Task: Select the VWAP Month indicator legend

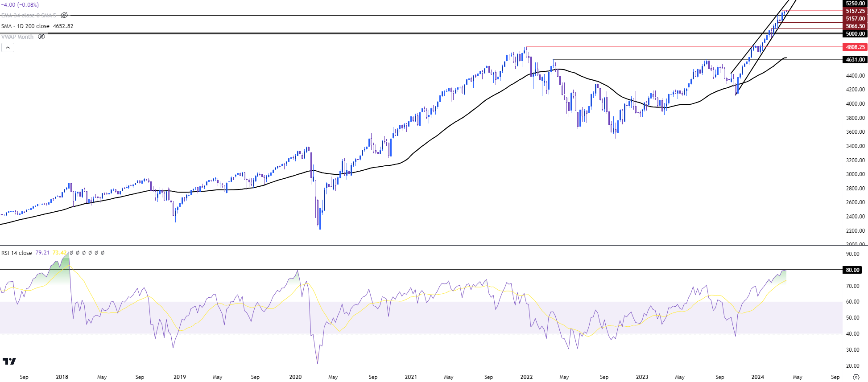Action: click(x=17, y=37)
